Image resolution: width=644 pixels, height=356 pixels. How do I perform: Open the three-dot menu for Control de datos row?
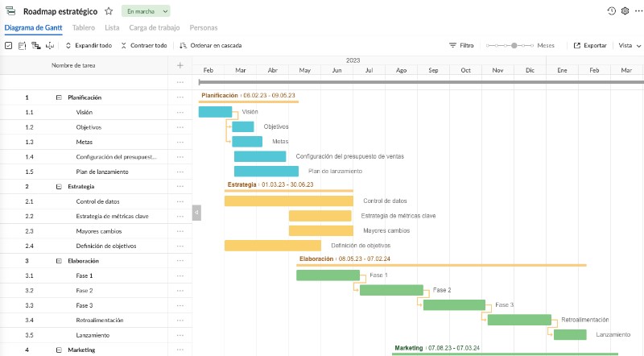click(180, 201)
